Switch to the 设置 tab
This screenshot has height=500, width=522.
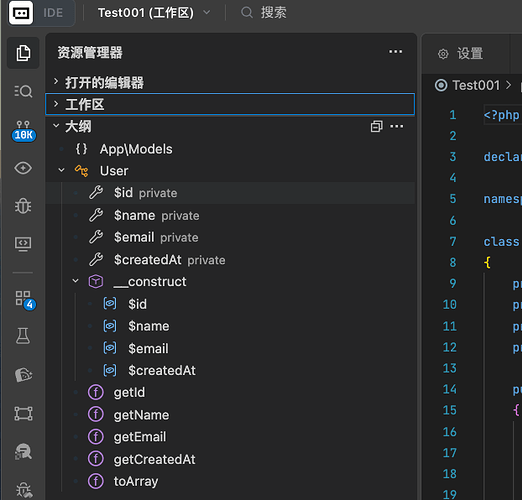click(465, 53)
